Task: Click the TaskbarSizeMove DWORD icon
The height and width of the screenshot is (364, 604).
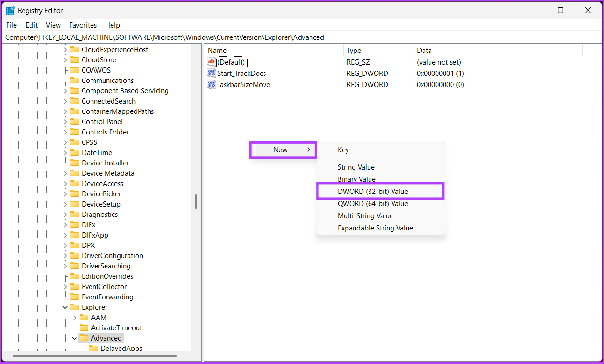Action: click(211, 84)
